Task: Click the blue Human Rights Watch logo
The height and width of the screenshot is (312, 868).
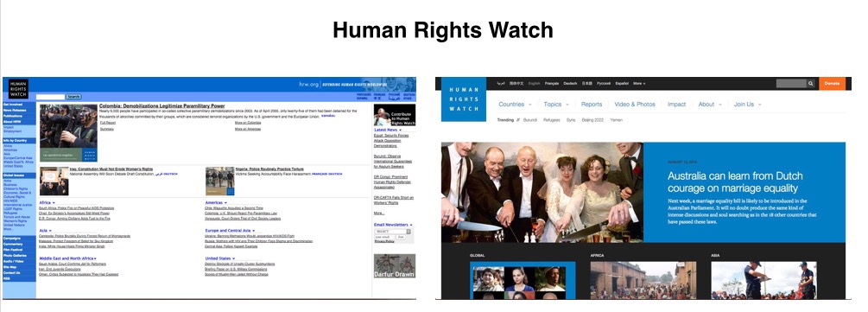Action: coord(463,99)
